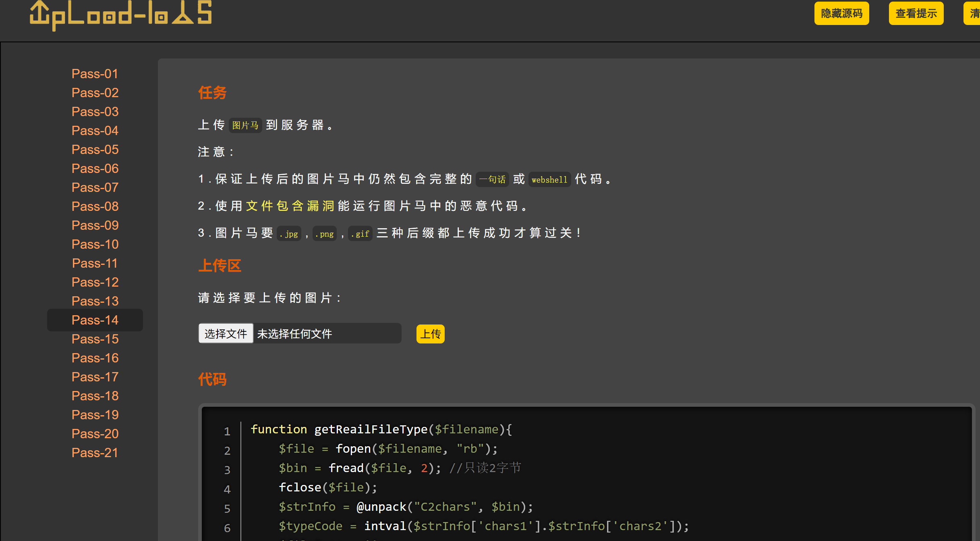Screen dimensions: 980x541
Task: Go to the Pass-05 level
Action: (x=95, y=150)
